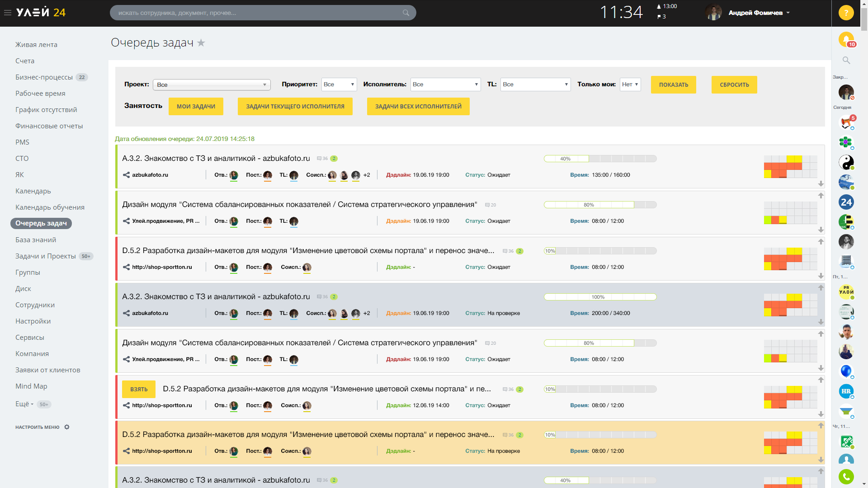This screenshot has height=488, width=868.
Task: Expand the Проект dropdown filter
Action: tap(211, 84)
